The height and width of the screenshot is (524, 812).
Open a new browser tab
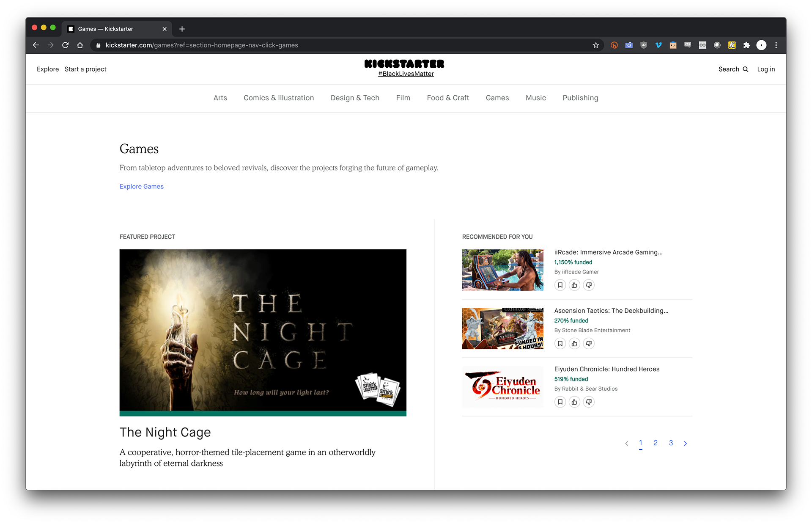182,29
